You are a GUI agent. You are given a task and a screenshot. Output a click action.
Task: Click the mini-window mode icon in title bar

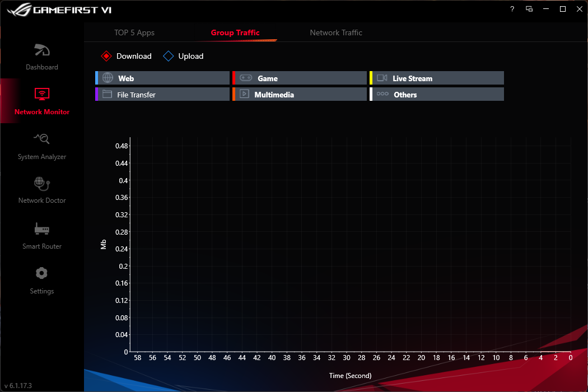(x=529, y=9)
